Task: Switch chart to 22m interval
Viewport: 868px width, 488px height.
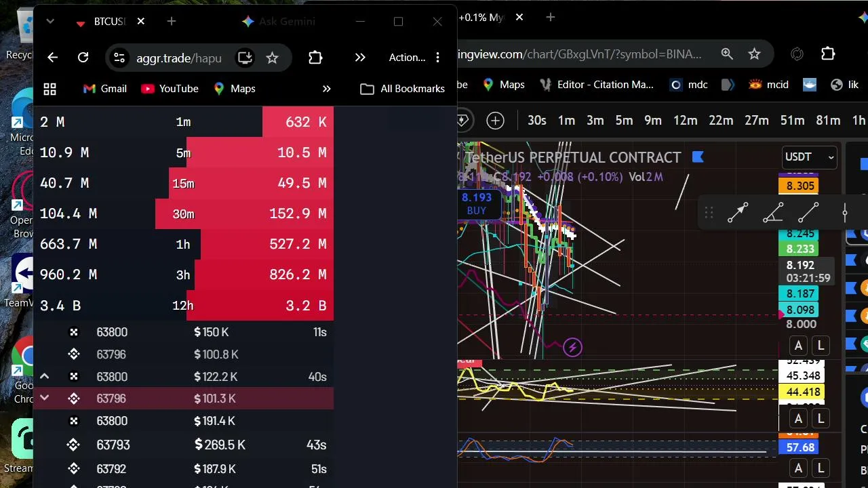Action: 721,121
